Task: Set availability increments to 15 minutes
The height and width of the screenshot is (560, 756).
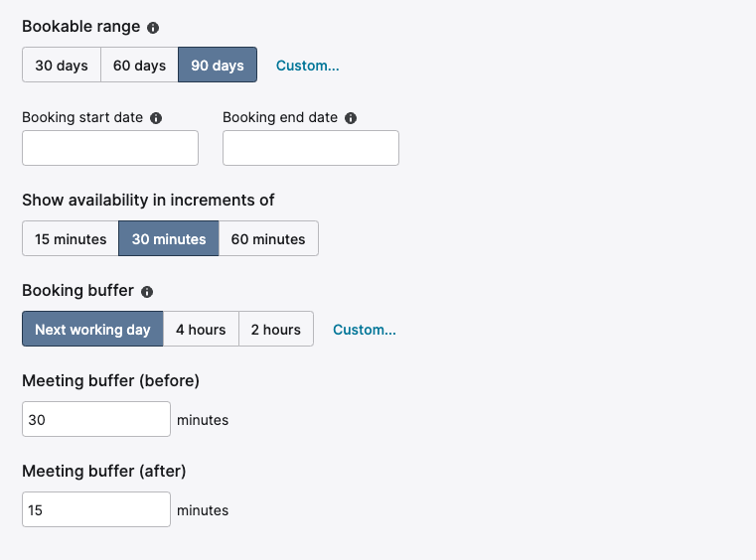Action: [x=71, y=239]
